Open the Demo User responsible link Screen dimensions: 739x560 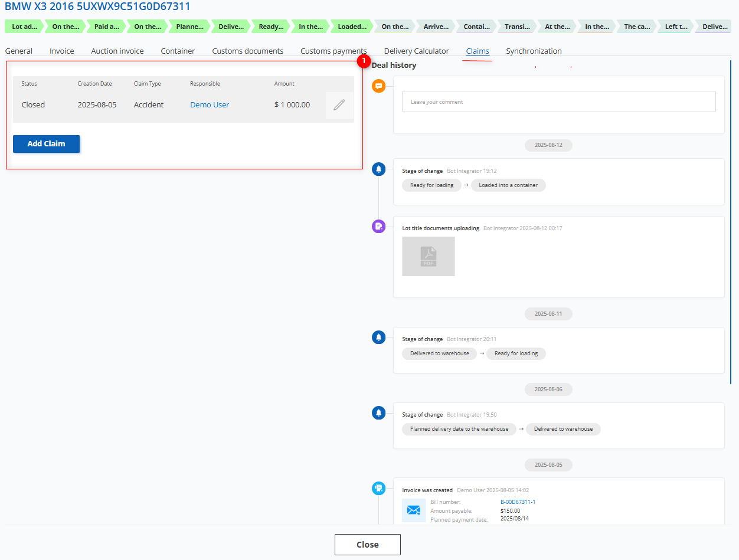(x=210, y=105)
